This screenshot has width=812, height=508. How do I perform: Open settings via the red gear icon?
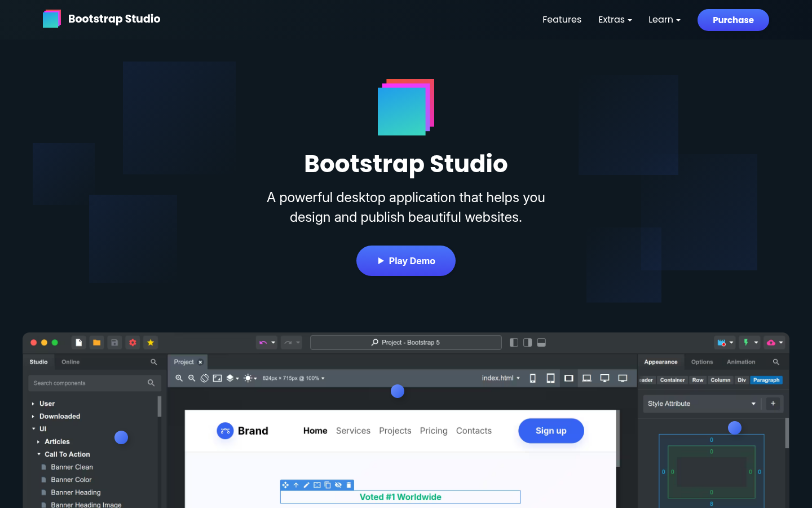[x=133, y=343]
